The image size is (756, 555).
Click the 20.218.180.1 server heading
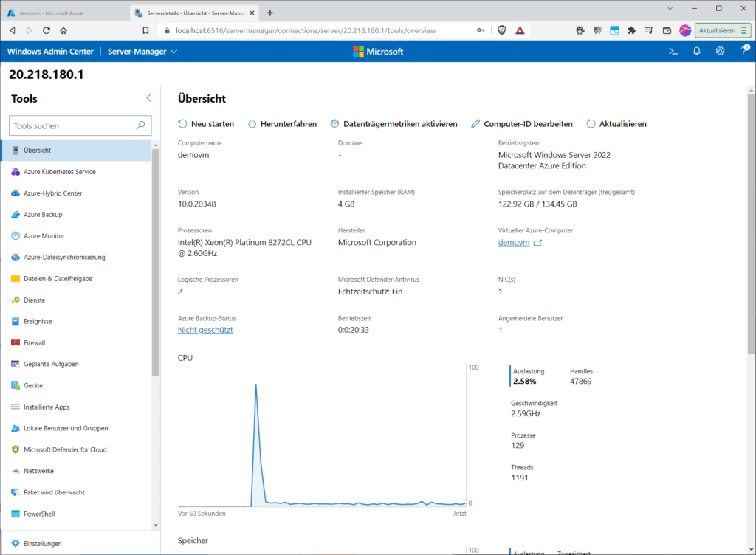47,75
